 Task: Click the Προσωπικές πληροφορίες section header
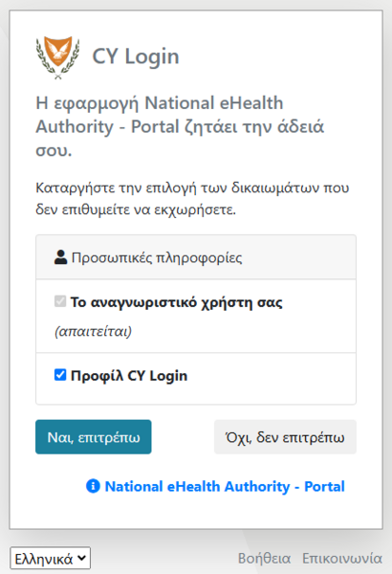196,257
